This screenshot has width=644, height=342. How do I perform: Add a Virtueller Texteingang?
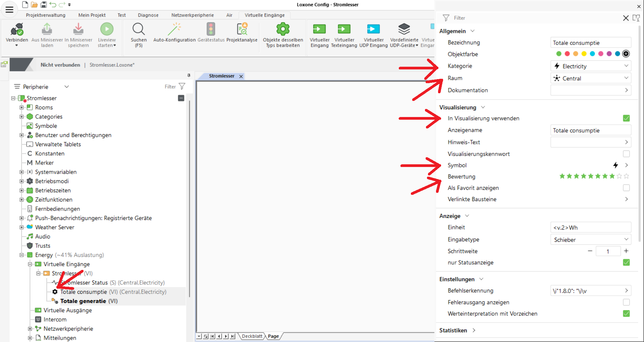click(x=344, y=30)
